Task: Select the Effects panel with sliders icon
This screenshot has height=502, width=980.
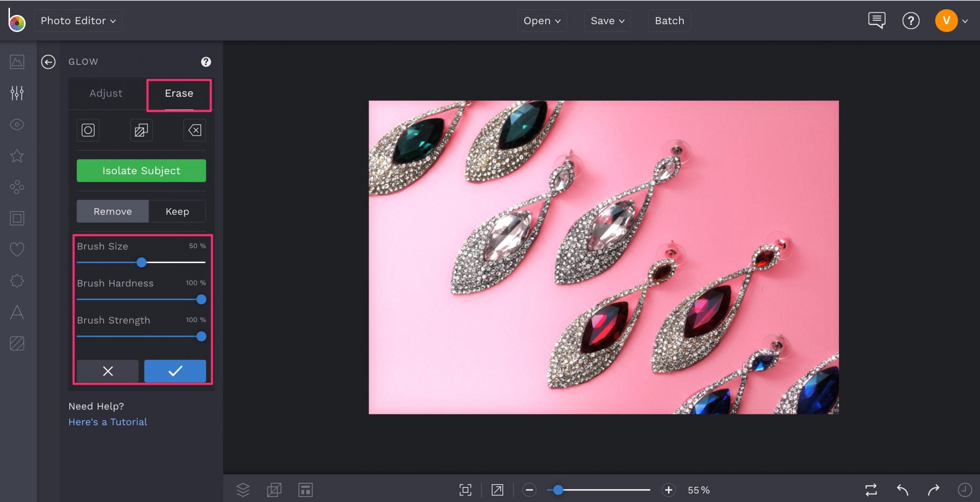Action: (x=17, y=93)
